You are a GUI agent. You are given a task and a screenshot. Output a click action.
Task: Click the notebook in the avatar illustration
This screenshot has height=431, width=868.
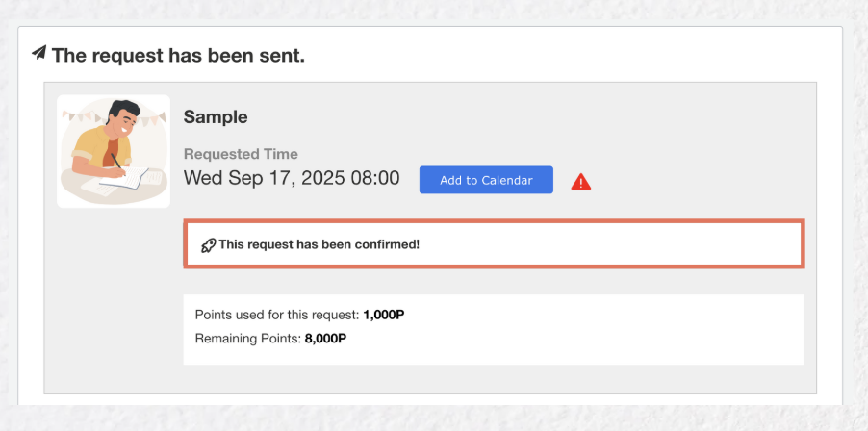point(131,178)
